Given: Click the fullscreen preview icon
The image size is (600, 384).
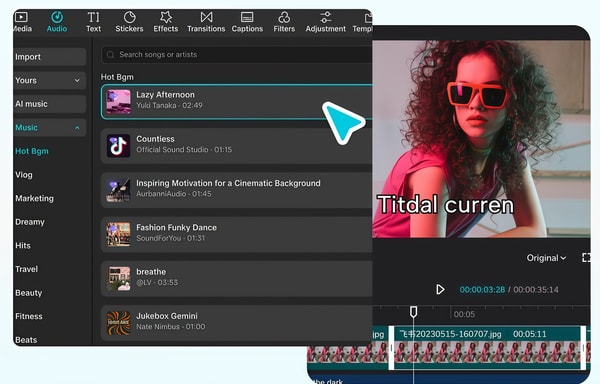Looking at the screenshot, I should (586, 258).
